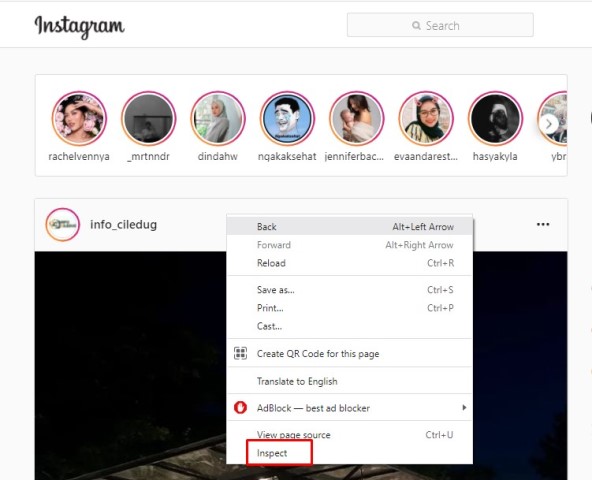Click the nqakaksehat username label

pyautogui.click(x=287, y=156)
